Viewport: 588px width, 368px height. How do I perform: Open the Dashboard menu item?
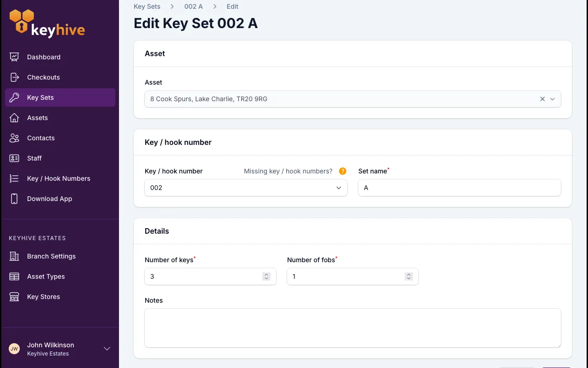point(60,57)
